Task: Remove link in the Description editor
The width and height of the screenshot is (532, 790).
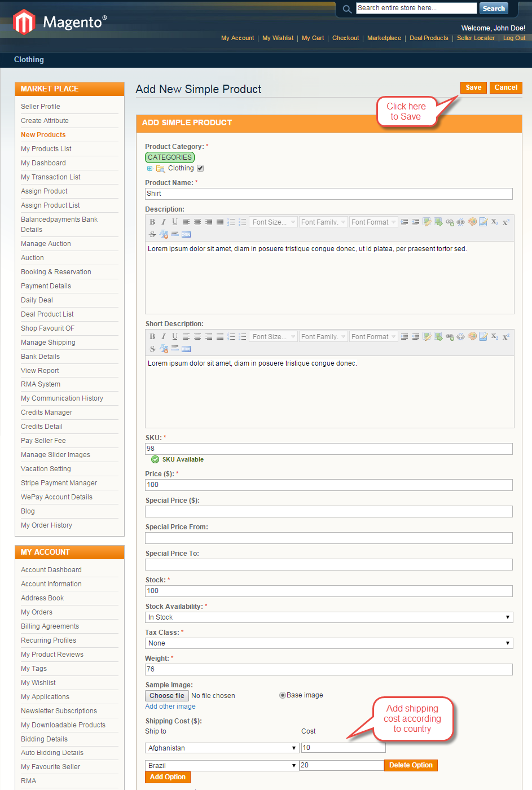Action: [461, 222]
